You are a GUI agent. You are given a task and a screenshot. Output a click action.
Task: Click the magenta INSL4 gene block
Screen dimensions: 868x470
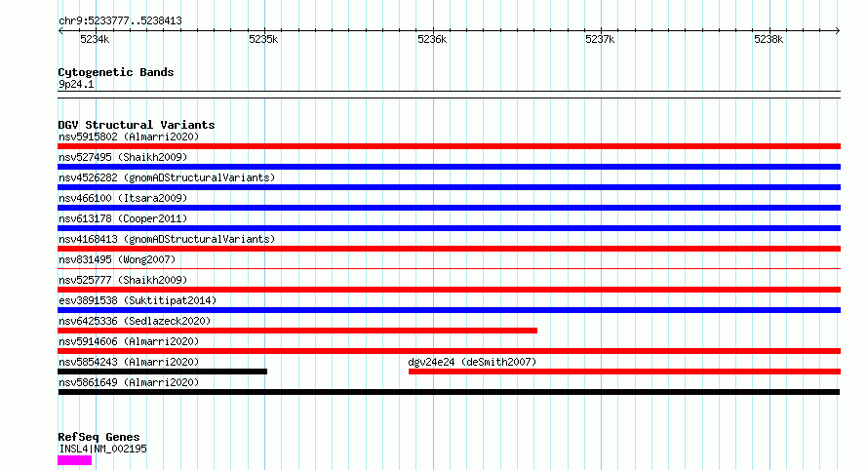[x=75, y=460]
